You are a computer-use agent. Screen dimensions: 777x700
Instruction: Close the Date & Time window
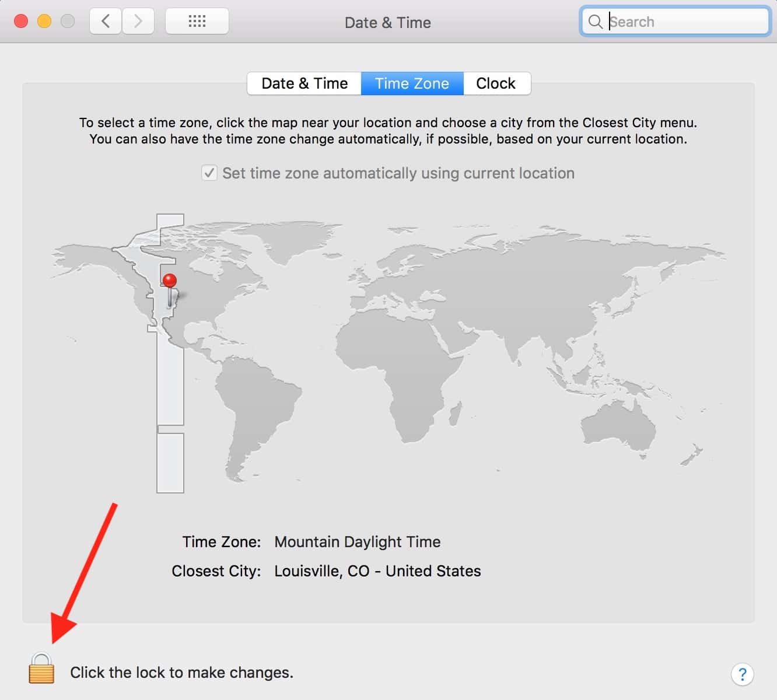21,22
